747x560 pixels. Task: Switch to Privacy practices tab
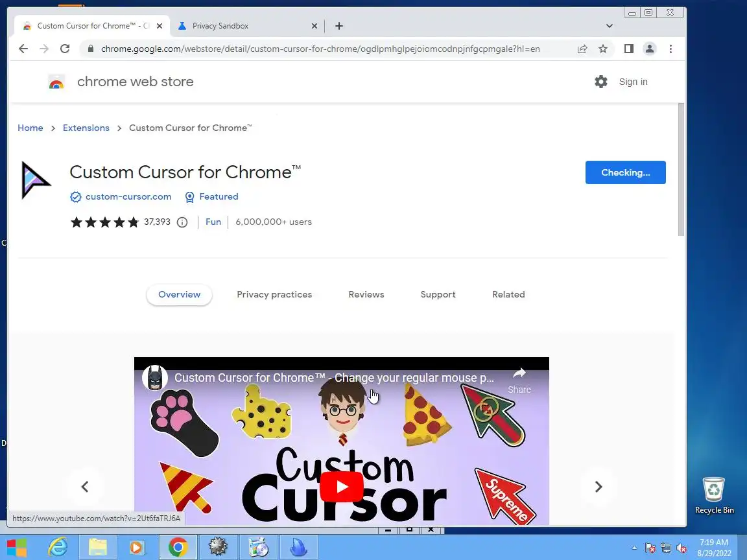pos(274,295)
